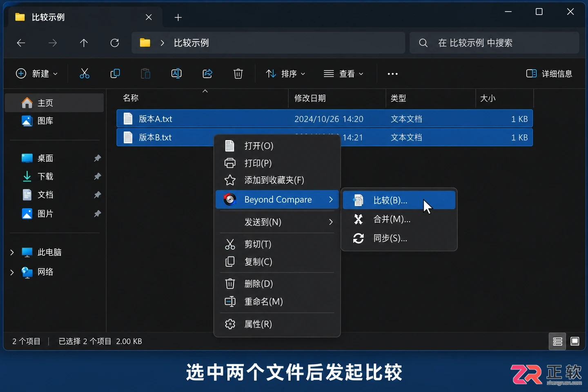Click the pin icon next to 文档
The image size is (588, 392).
pyautogui.click(x=97, y=195)
